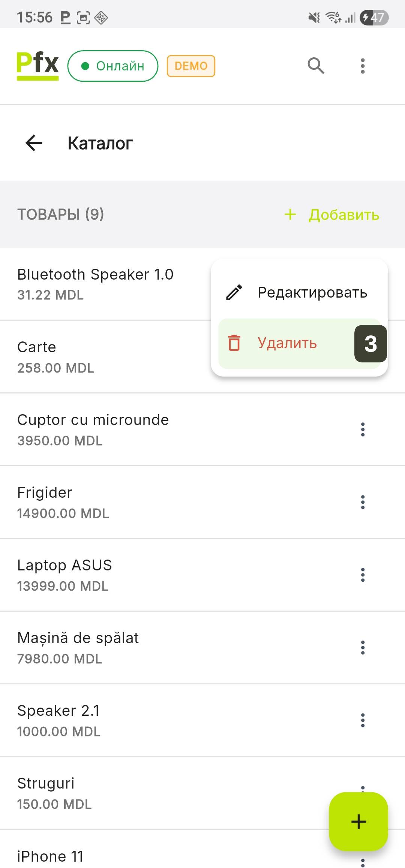405x868 pixels.
Task: Open options for Cuptor cu microunde
Action: (362, 430)
